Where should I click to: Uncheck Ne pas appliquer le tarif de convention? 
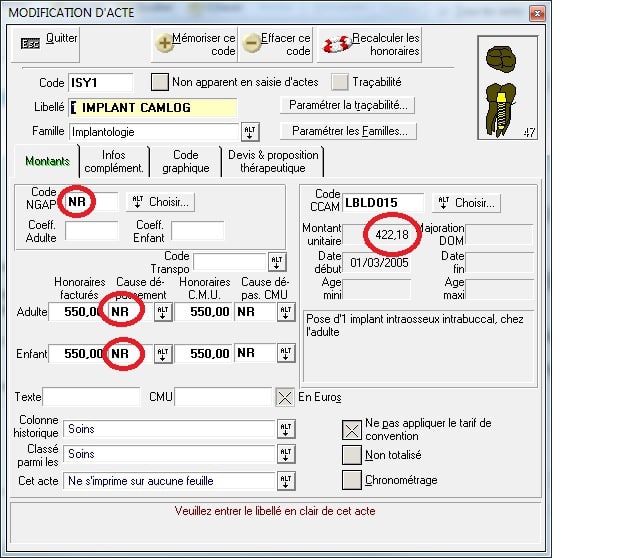(x=351, y=430)
